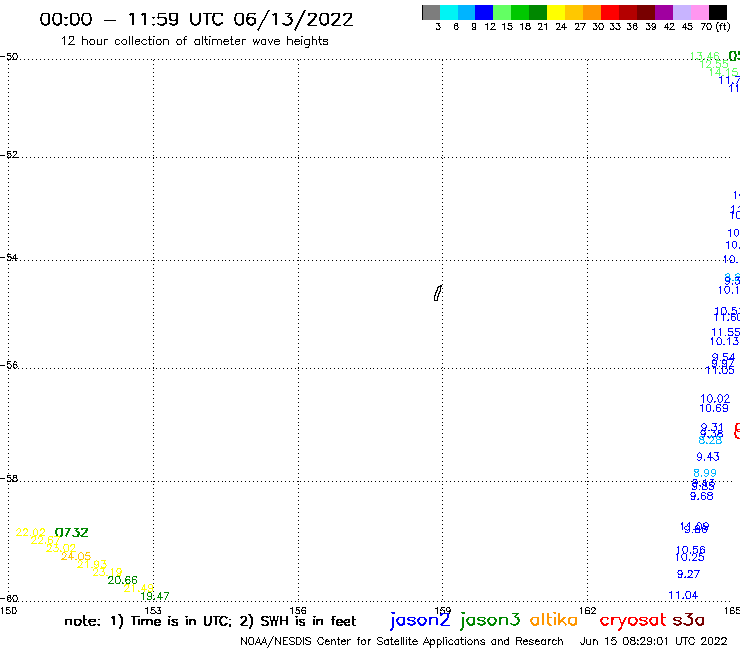Screen dimensions: 740x650
Task: Click the longitude axis label 153
Action: tap(153, 610)
